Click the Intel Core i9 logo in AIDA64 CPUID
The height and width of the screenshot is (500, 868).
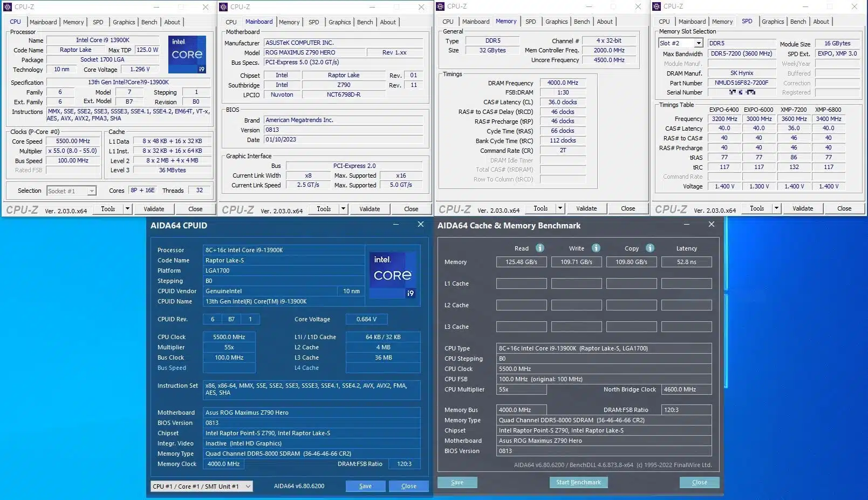click(x=392, y=275)
